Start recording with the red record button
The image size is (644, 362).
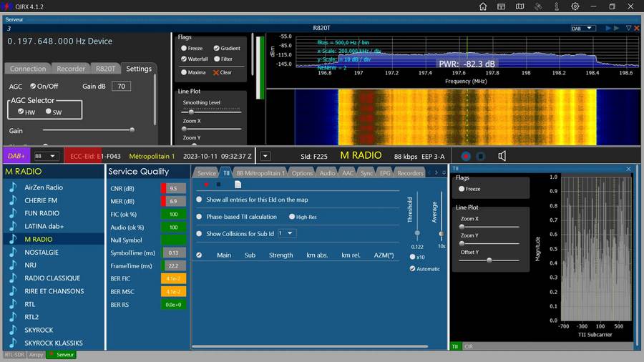pos(466,157)
